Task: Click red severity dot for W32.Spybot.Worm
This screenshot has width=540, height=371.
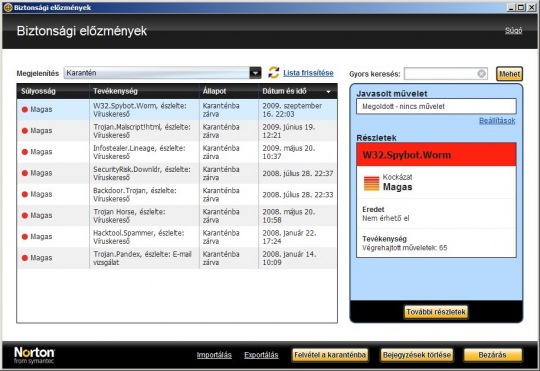Action: point(25,110)
